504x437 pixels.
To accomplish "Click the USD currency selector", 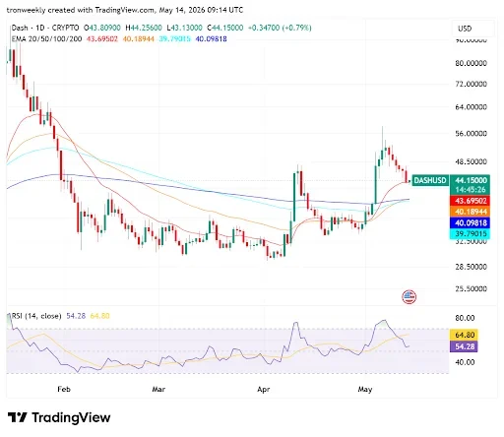I will 472,29.
